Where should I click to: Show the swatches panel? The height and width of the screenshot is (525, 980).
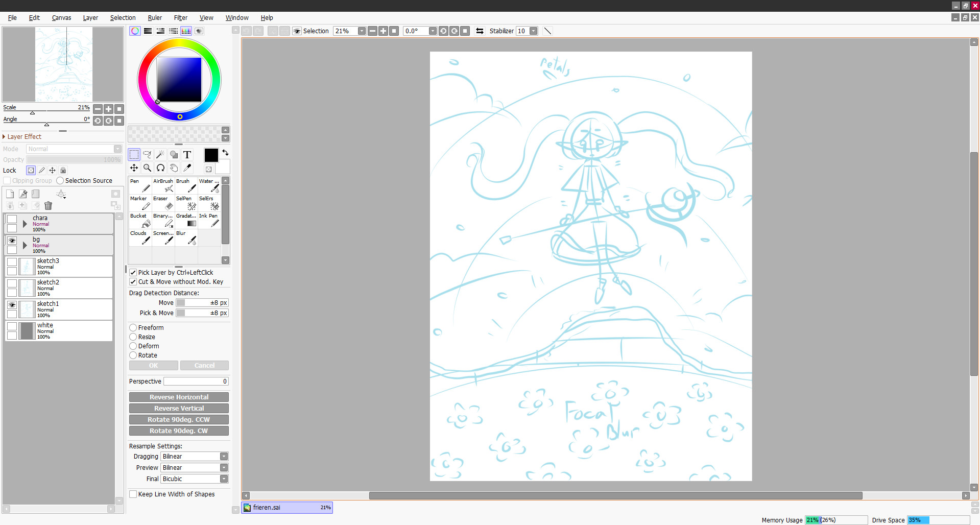pos(186,31)
